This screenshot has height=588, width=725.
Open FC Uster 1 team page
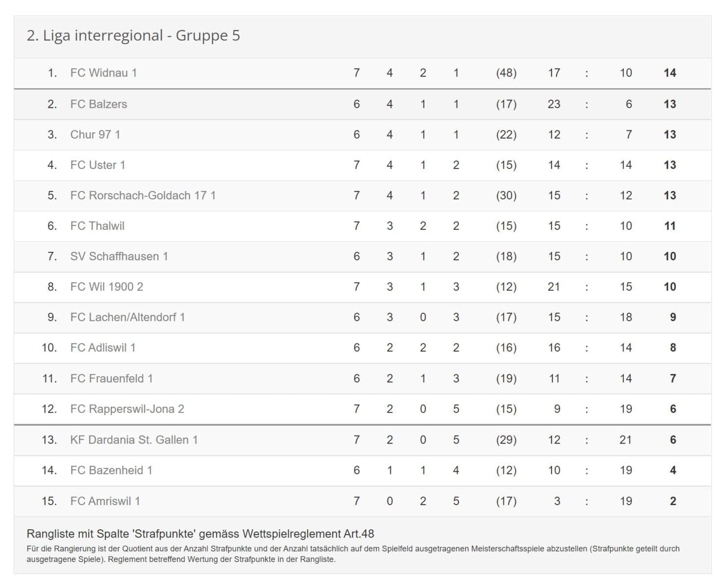point(98,165)
